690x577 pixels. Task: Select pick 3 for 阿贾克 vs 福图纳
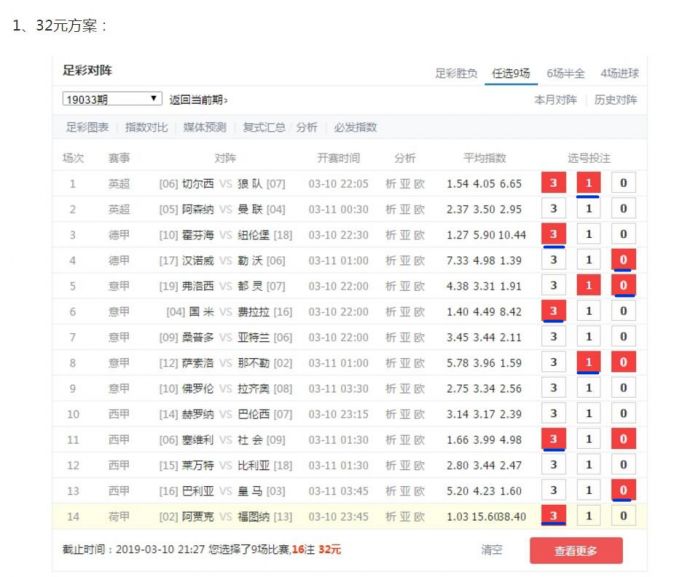pos(553,515)
